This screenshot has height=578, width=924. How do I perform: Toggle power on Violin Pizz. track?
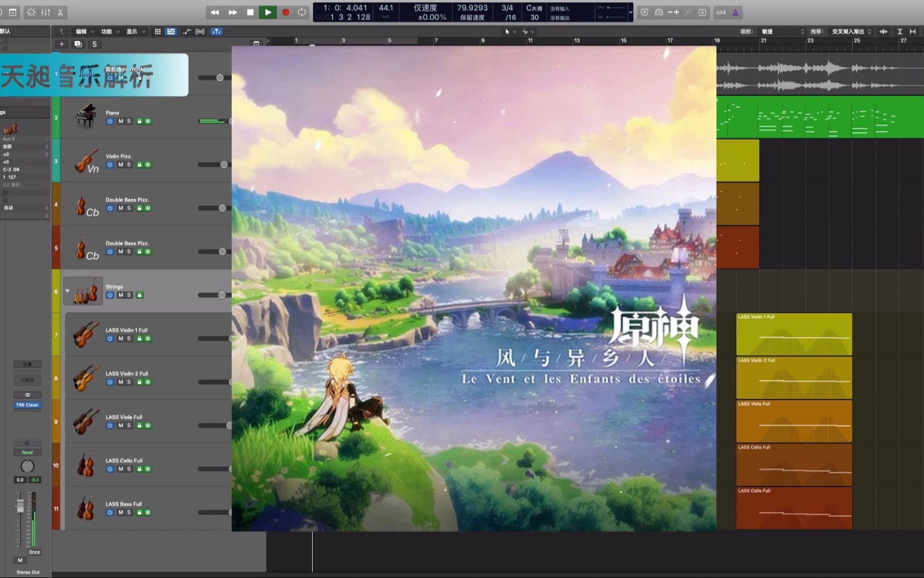coord(110,165)
